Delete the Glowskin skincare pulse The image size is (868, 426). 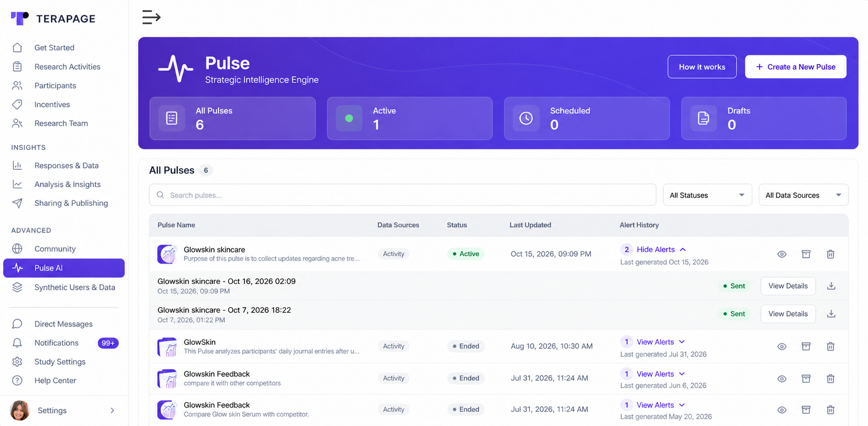[830, 254]
